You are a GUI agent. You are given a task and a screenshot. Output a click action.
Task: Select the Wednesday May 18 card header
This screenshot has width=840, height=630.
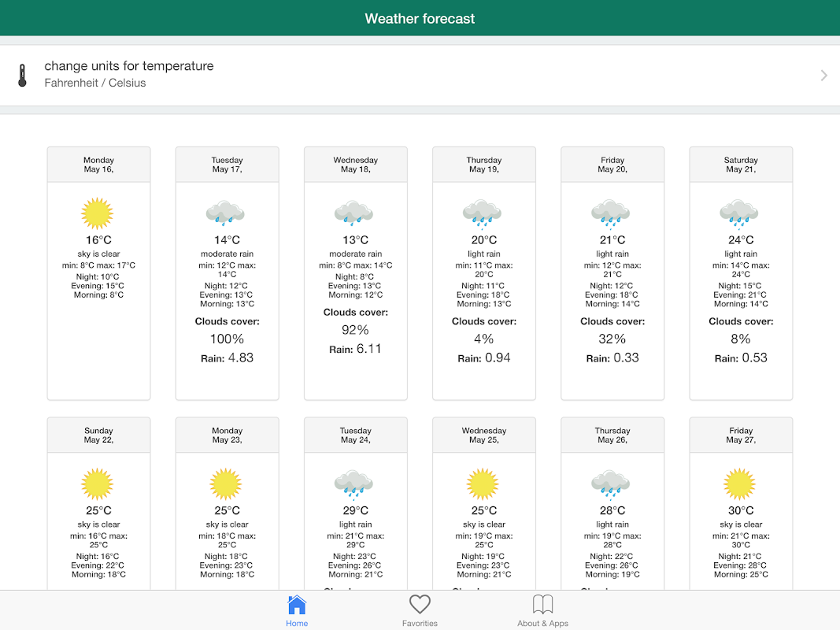(x=356, y=165)
